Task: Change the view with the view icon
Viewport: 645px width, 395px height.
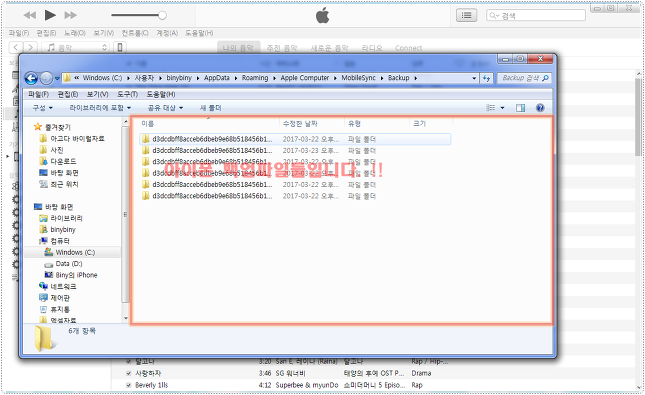Action: [x=491, y=108]
